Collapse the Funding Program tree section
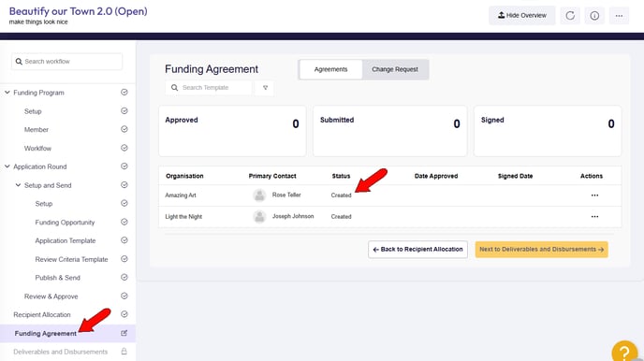Viewport: 644px width, 361px height. click(7, 93)
